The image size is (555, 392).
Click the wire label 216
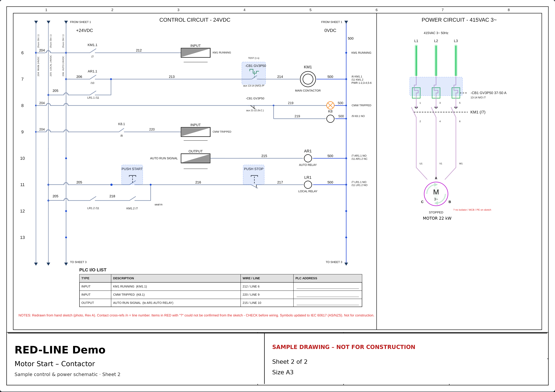(198, 182)
